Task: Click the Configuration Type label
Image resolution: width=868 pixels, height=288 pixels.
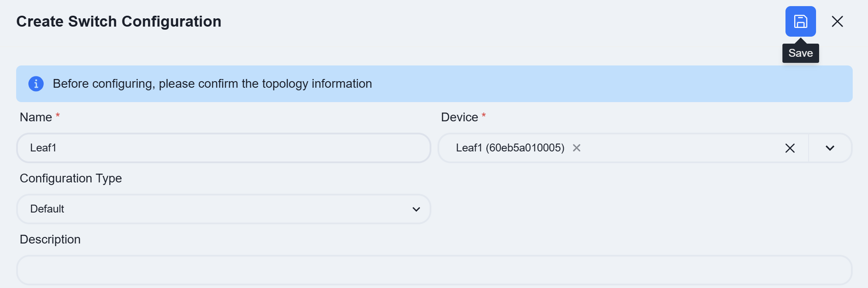Action: [71, 178]
